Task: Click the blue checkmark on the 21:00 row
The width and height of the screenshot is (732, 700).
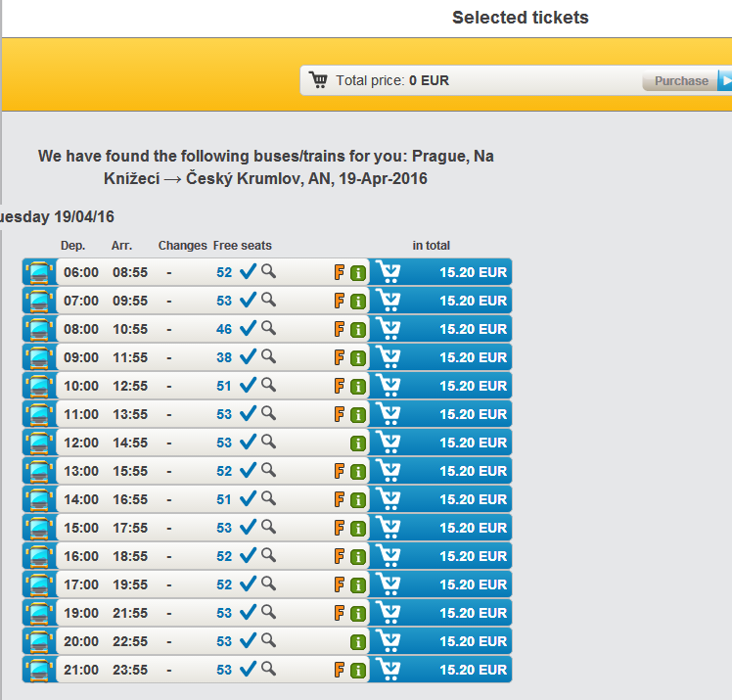Action: pos(248,670)
